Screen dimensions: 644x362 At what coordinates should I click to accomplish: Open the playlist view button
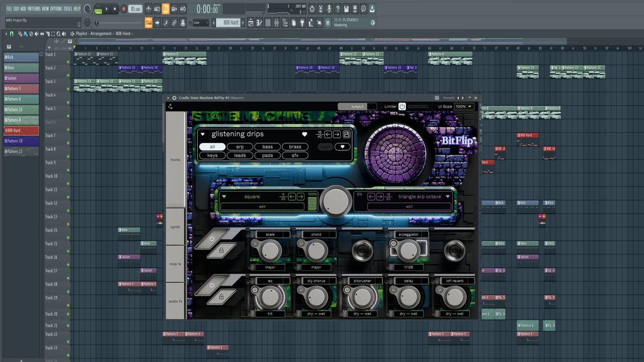(x=251, y=23)
